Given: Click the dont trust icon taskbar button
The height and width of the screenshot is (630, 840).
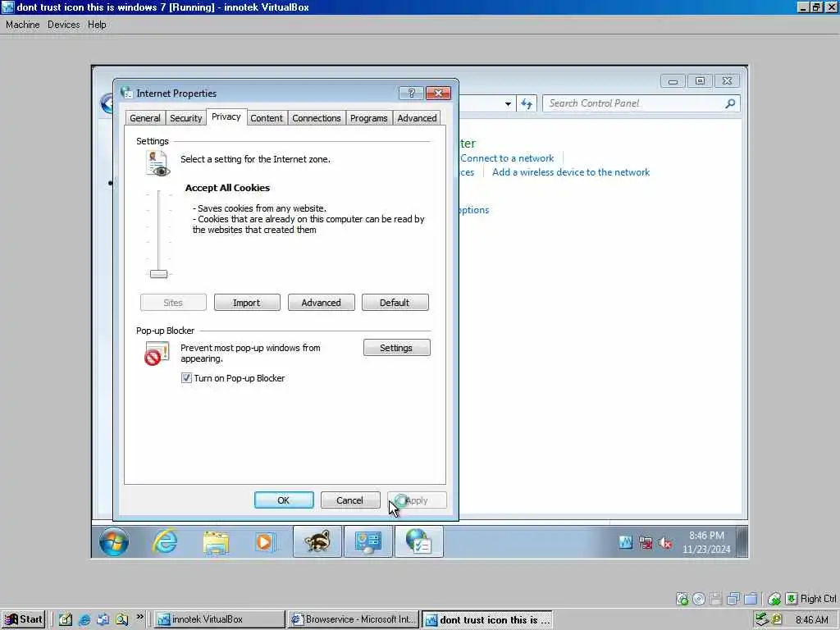Looking at the screenshot, I should [x=486, y=620].
